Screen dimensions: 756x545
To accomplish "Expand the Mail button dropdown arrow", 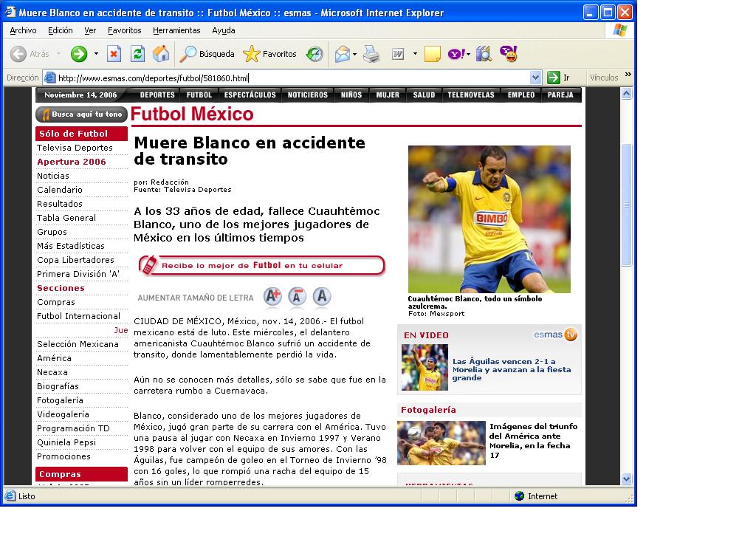I will coord(355,54).
